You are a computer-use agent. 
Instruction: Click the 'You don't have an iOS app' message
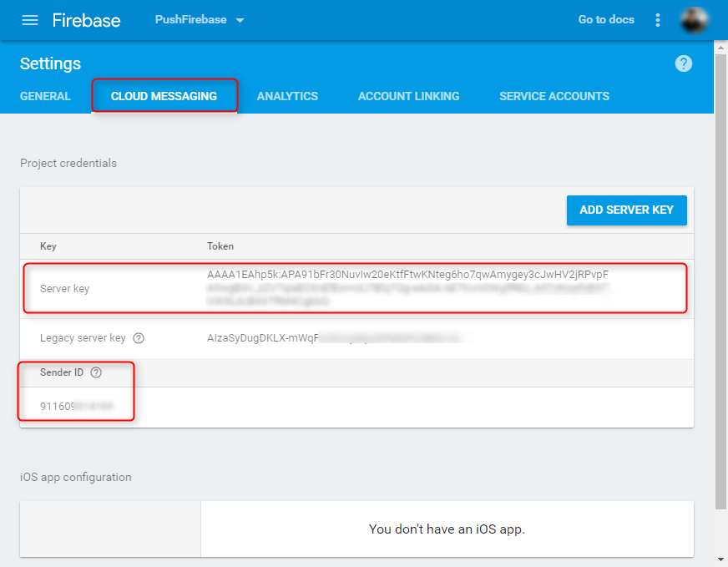[447, 529]
